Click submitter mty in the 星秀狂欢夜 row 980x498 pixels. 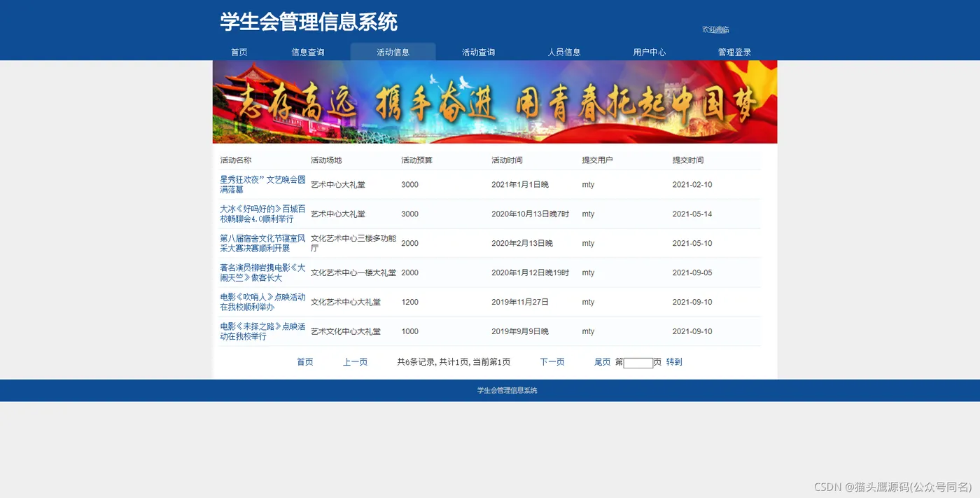coord(588,185)
